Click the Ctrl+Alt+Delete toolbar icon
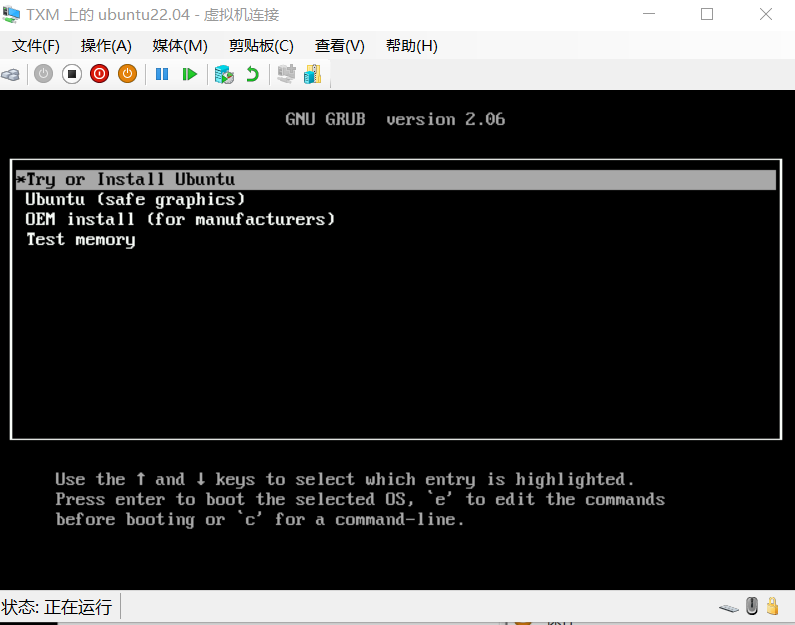Image resolution: width=795 pixels, height=625 pixels. point(11,75)
